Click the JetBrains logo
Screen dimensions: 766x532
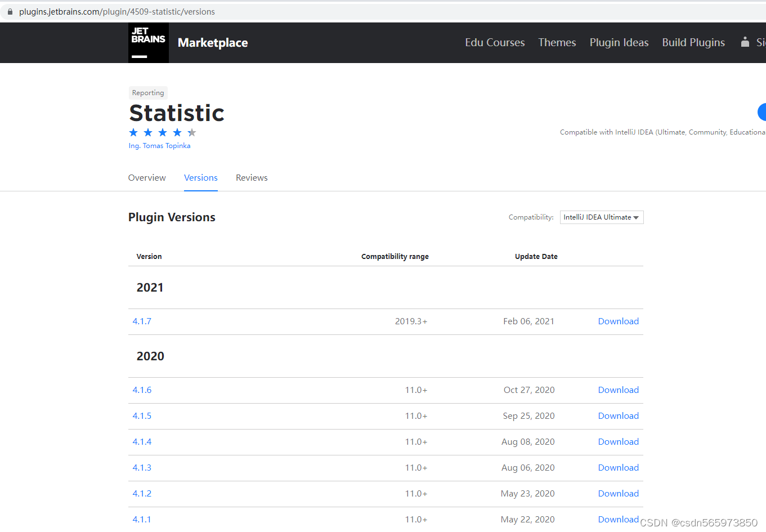(x=149, y=43)
